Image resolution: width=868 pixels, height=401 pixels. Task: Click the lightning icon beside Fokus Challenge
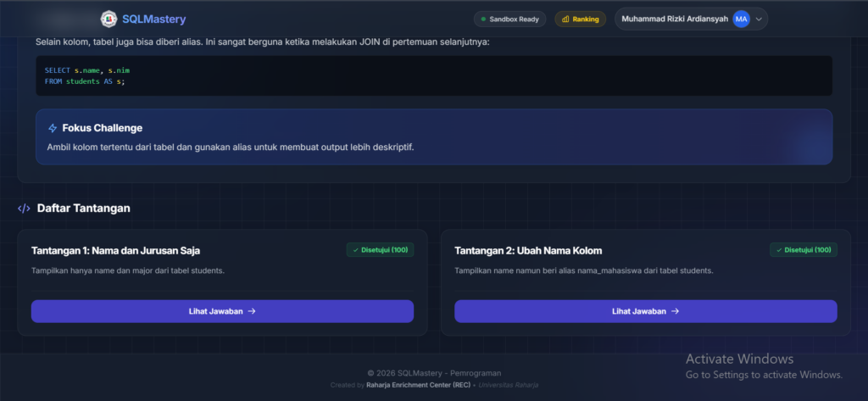coord(53,128)
